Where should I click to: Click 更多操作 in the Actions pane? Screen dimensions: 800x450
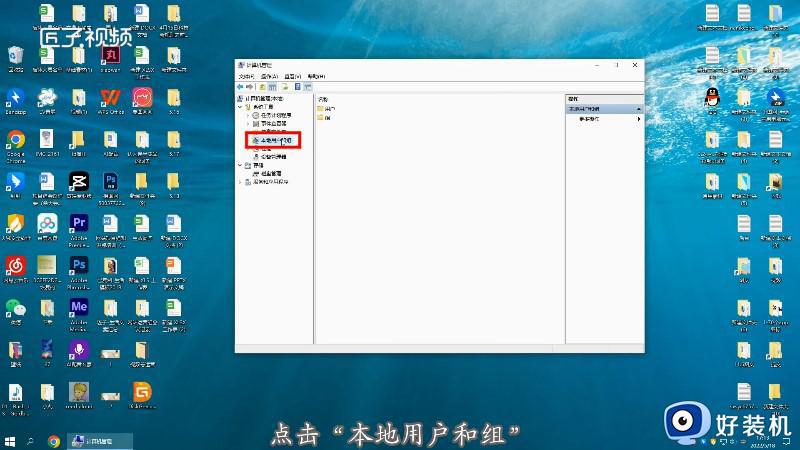589,119
